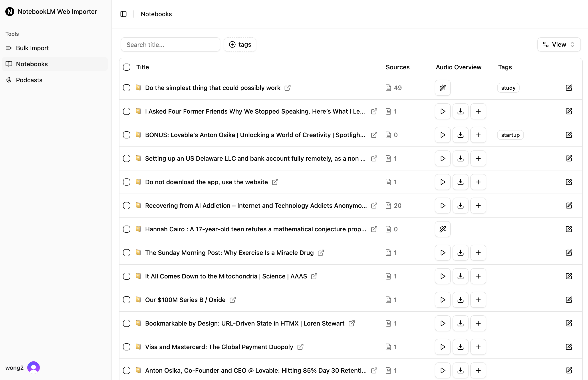588x380 pixels.
Task: Click the 49 sources count
Action: click(397, 88)
